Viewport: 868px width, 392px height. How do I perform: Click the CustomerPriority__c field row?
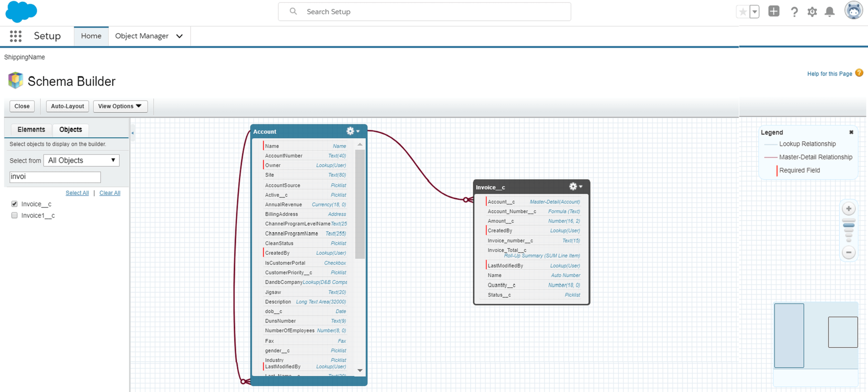(x=305, y=273)
